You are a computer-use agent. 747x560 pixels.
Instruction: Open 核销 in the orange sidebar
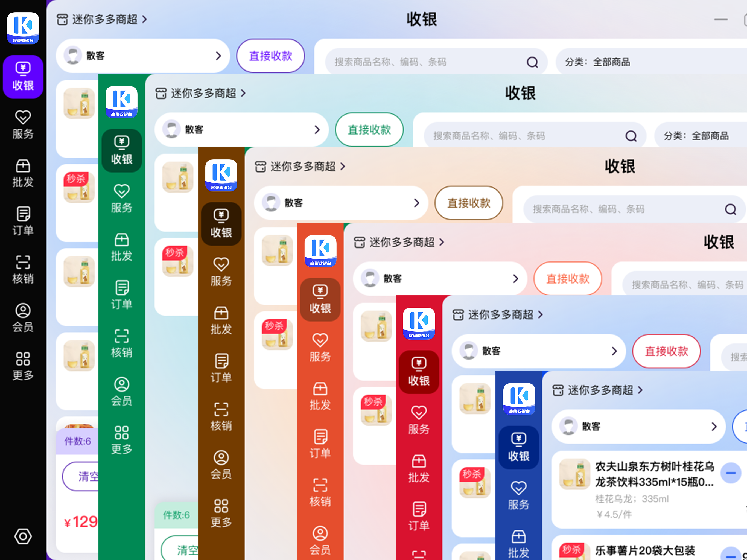[320, 493]
